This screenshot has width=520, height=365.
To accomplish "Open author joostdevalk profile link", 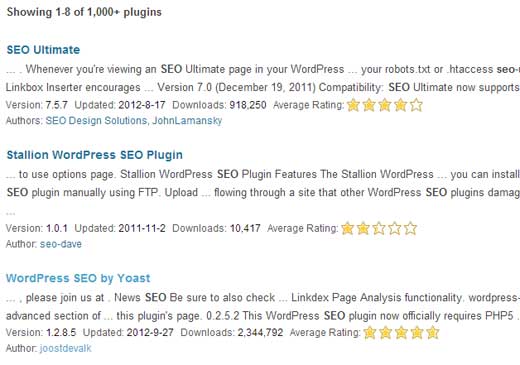I will [x=65, y=349].
